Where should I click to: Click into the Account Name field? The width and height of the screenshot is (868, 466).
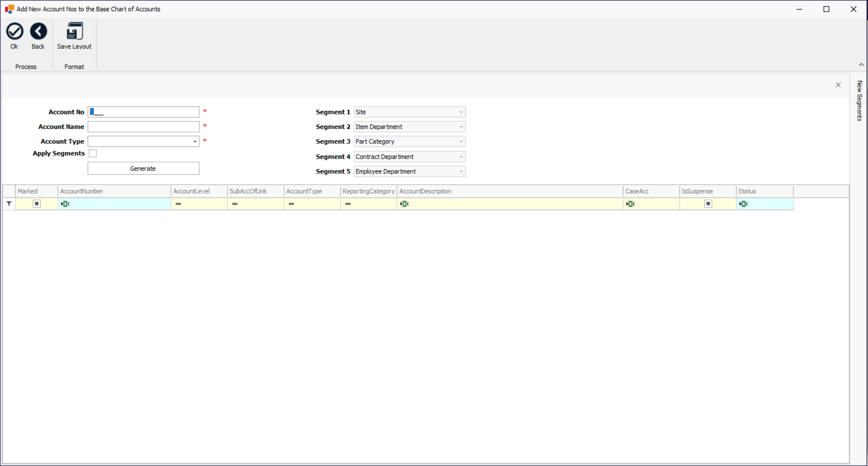click(143, 127)
